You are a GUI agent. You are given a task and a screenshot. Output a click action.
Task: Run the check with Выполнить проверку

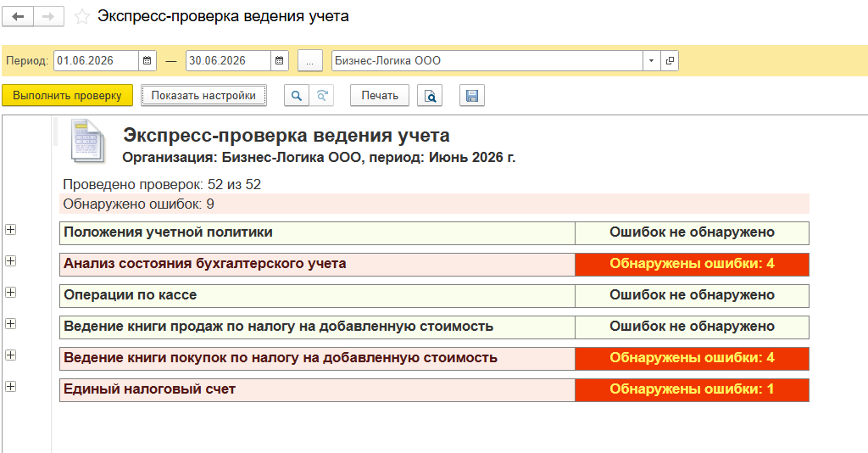point(67,95)
